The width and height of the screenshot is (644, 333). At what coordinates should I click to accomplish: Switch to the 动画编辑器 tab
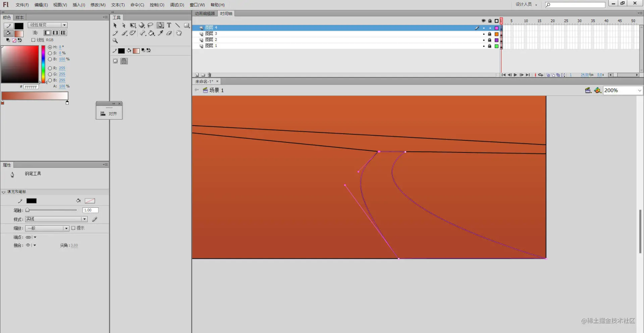(x=205, y=14)
